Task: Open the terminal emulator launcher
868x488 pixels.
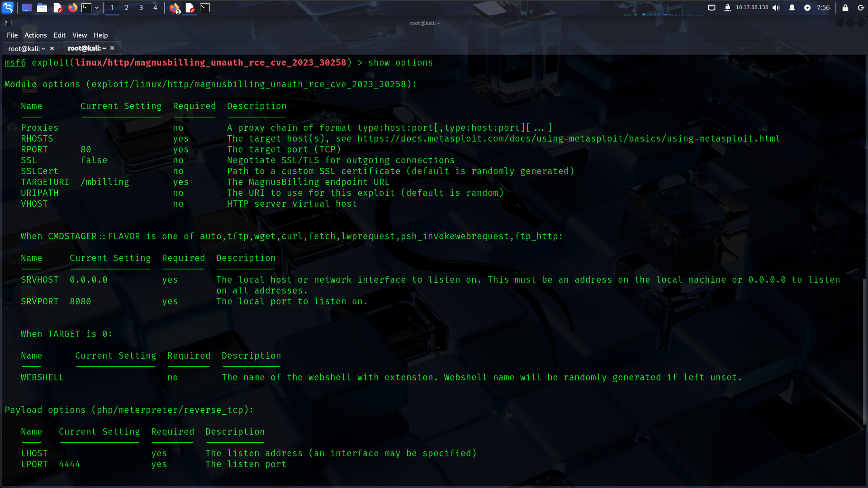Action: [86, 8]
